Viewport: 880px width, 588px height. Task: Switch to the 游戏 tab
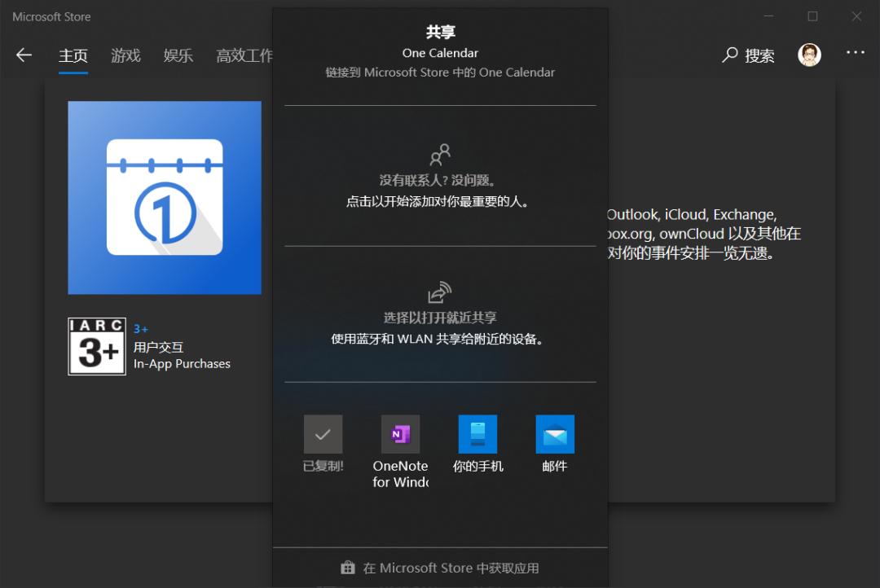[x=125, y=55]
